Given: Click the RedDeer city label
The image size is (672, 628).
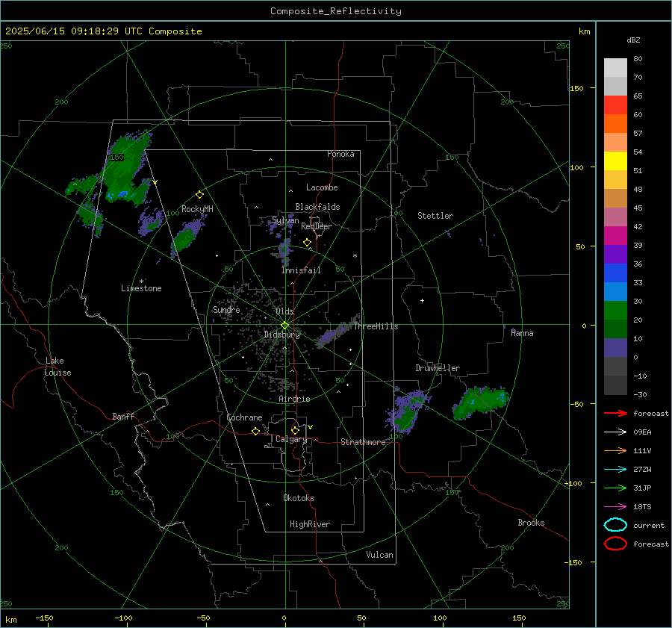Looking at the screenshot, I should tap(317, 226).
